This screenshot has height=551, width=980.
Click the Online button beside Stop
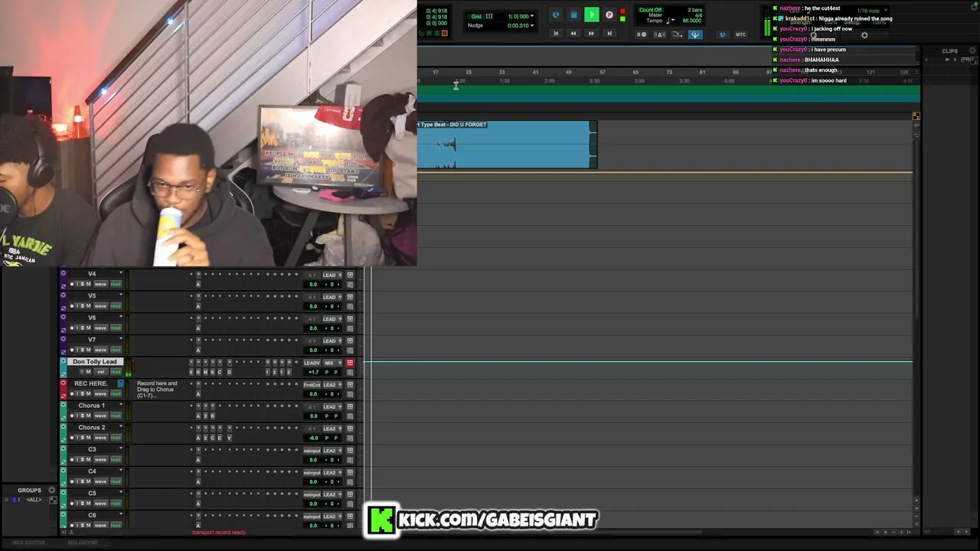556,15
